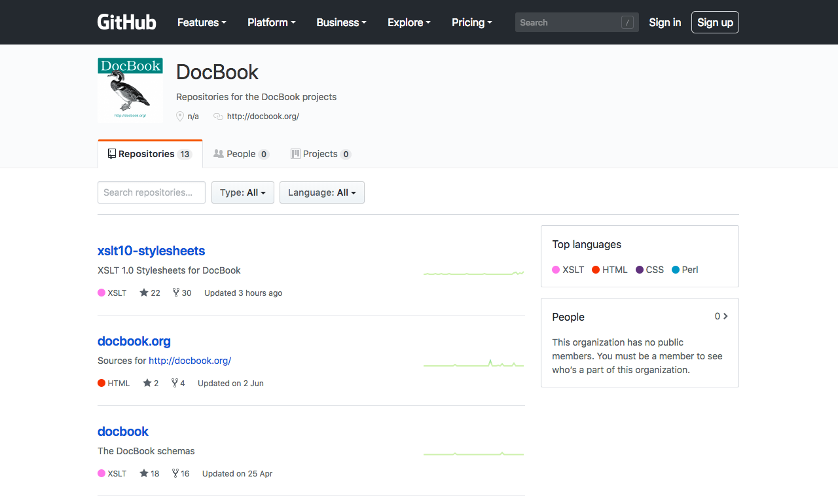Click the DocBook duck avatar image
838x504 pixels.
[130, 90]
